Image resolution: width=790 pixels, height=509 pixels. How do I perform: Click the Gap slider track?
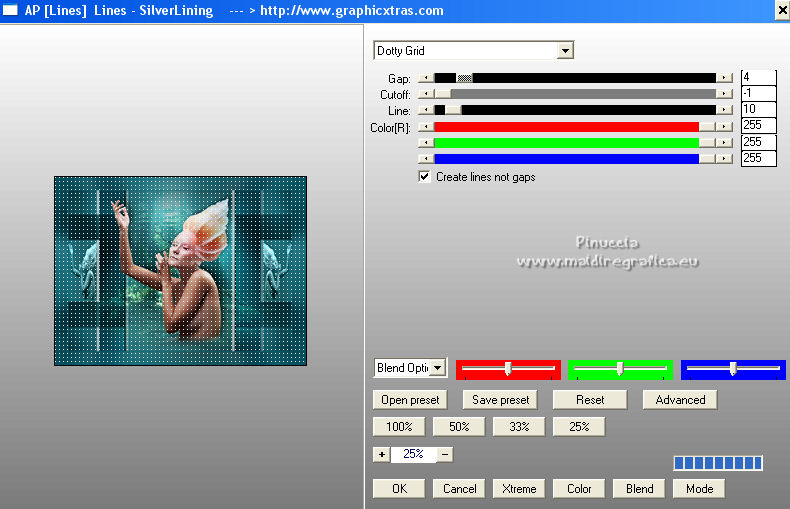pos(575,78)
